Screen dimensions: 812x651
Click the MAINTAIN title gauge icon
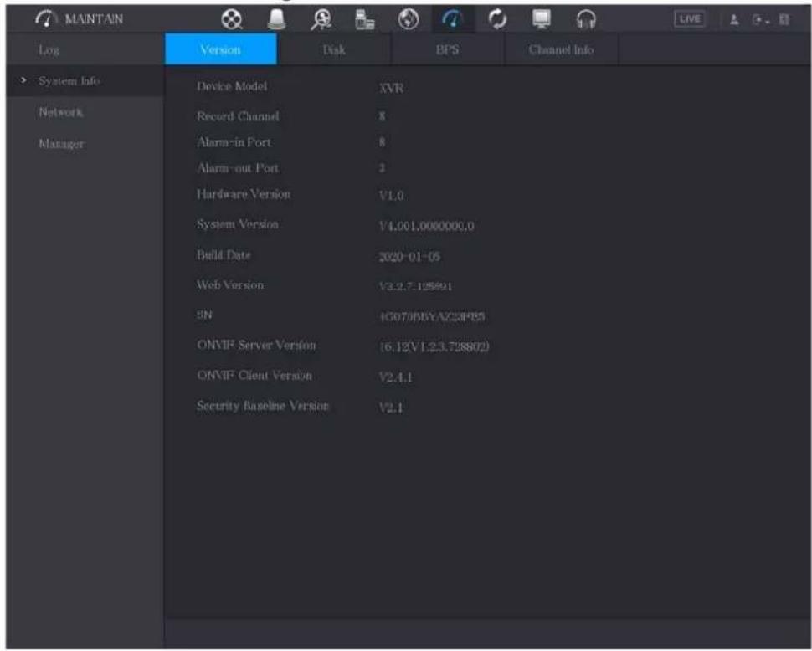pyautogui.click(x=47, y=19)
